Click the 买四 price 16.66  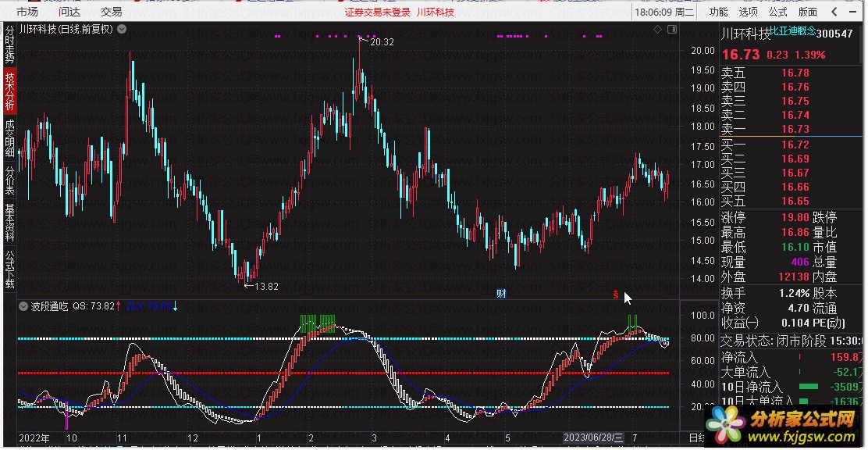tap(795, 187)
